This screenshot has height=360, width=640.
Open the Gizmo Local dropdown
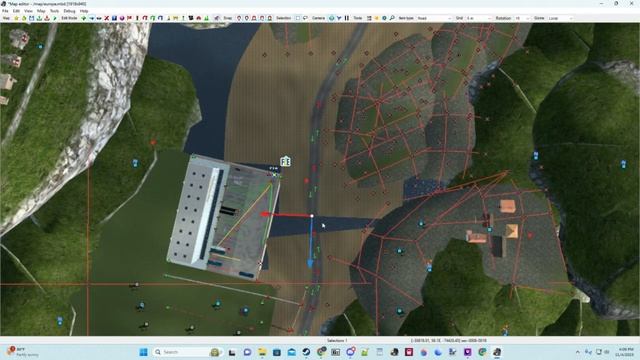(560, 18)
